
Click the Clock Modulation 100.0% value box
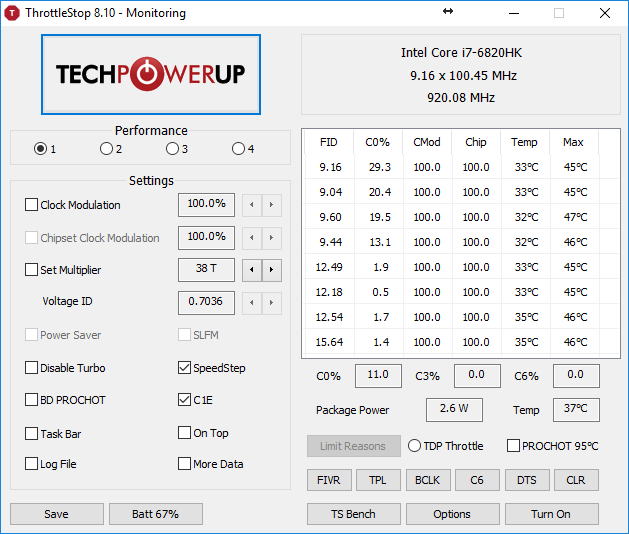click(x=207, y=205)
